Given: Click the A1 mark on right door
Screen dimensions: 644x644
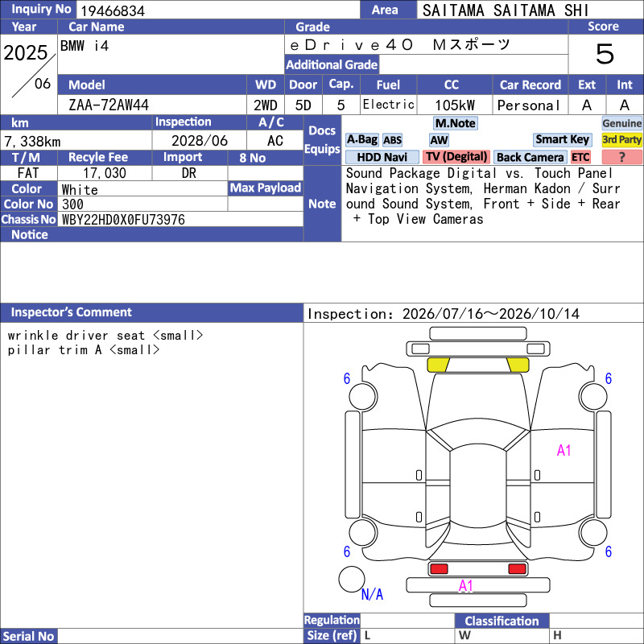Looking at the screenshot, I should click(x=564, y=451).
